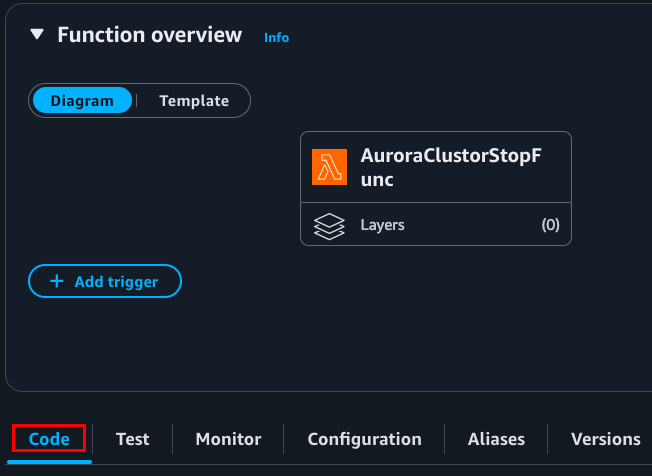Click the plus icon on Add trigger
The width and height of the screenshot is (652, 476).
55,282
